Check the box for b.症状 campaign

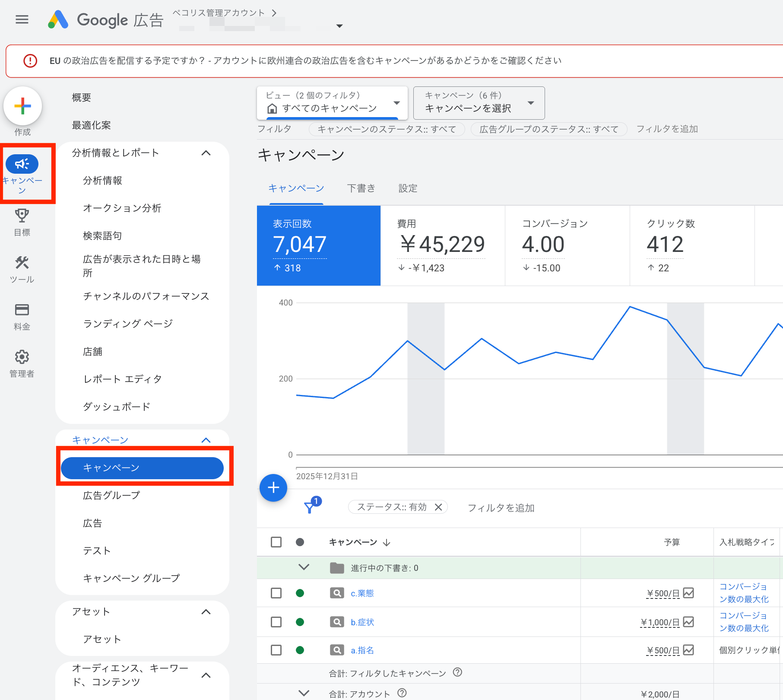tap(276, 622)
